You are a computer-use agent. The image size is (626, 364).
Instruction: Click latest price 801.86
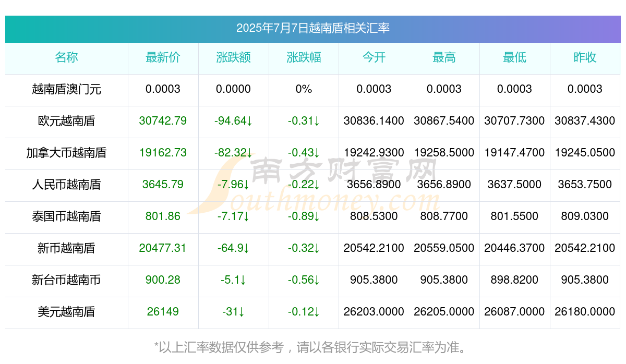(163, 216)
